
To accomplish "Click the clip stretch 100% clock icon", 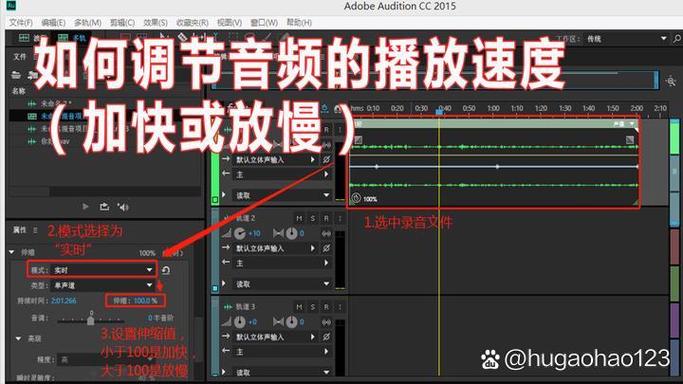I will (356, 198).
